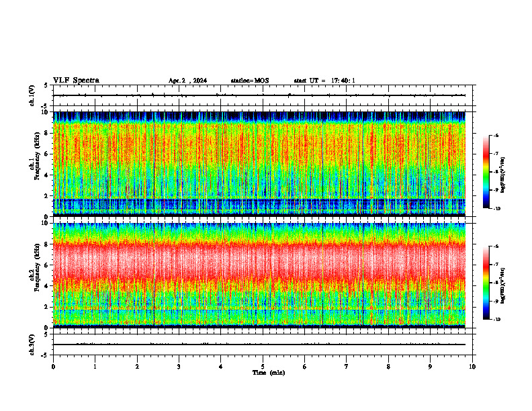
Task: Click the "-10" label on ch.2 color scale
Action: [497, 320]
